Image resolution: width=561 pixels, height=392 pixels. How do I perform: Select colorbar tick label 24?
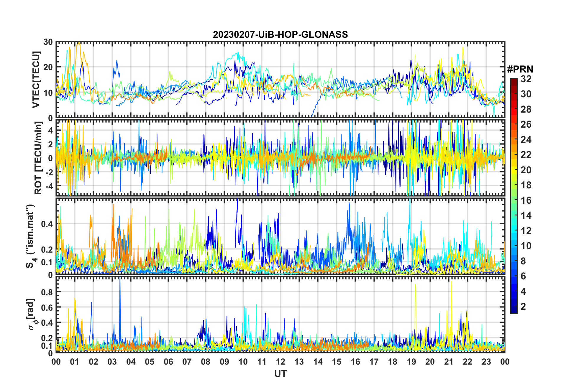(526, 140)
